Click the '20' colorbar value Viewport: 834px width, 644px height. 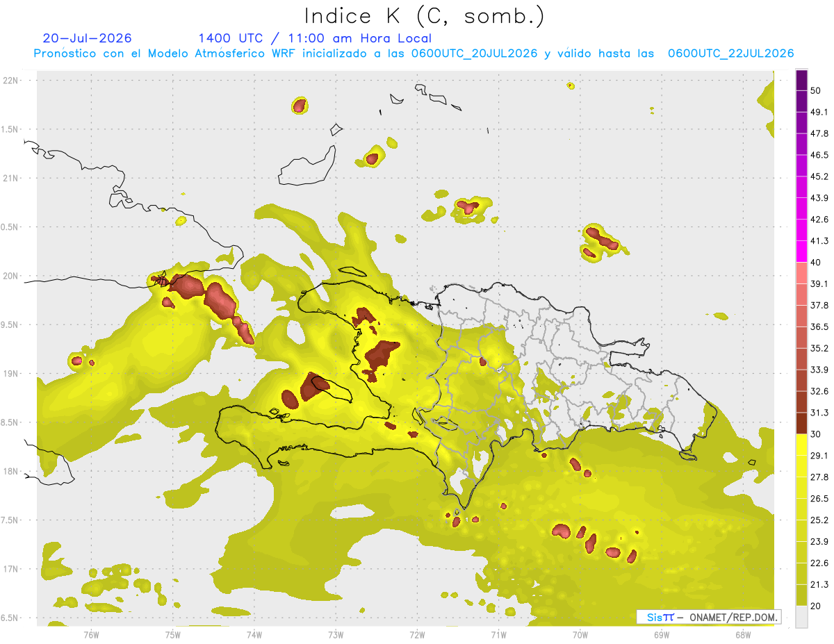pyautogui.click(x=816, y=606)
